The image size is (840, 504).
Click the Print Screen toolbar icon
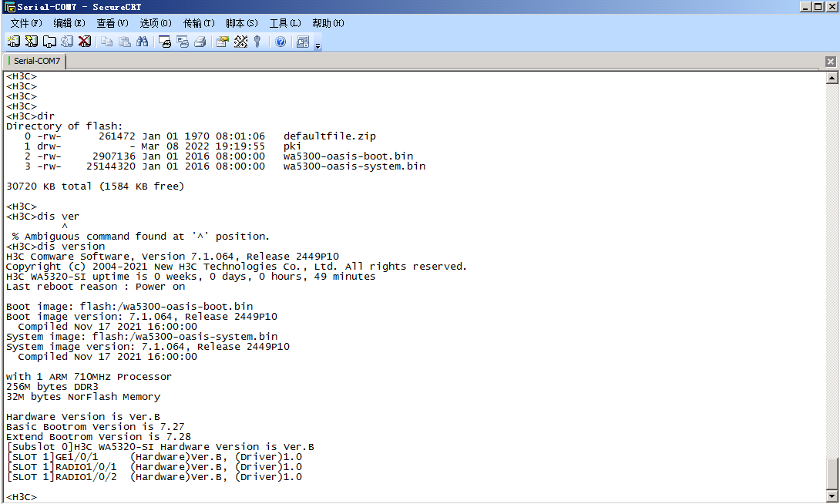point(165,42)
